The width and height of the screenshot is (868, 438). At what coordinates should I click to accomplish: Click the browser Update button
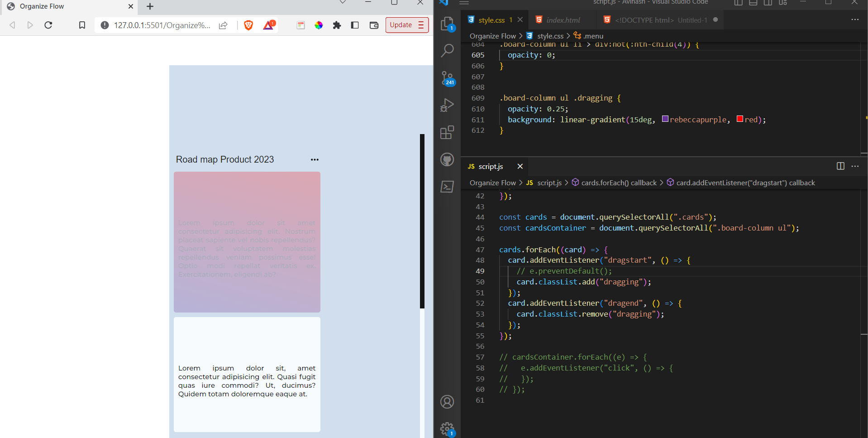[x=401, y=25]
